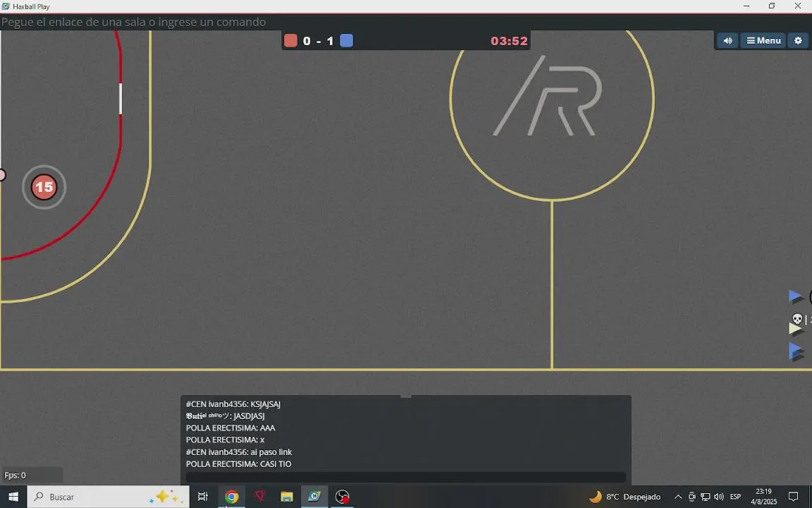Click player disc number 15
812x508 pixels.
click(x=44, y=187)
